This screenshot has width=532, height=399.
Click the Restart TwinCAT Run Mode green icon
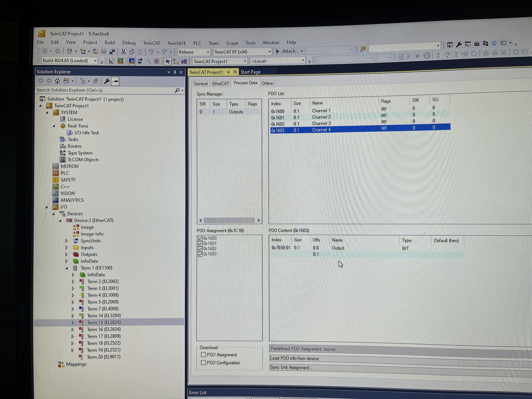click(x=120, y=61)
